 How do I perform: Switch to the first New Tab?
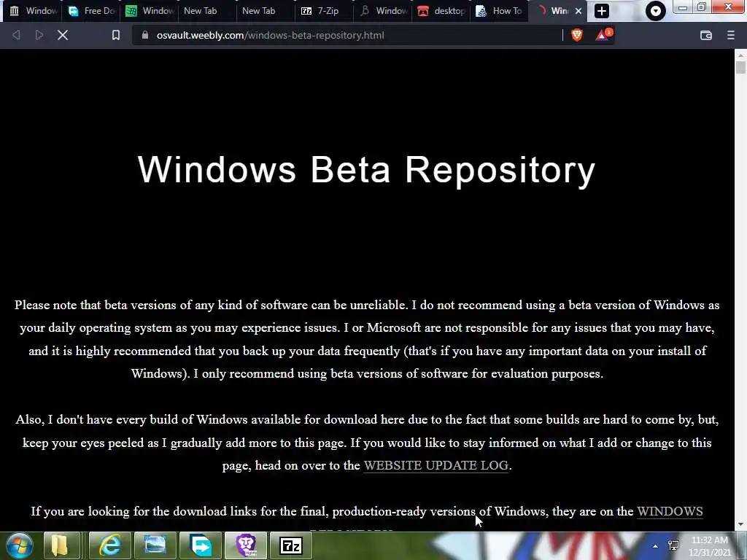coord(208,11)
